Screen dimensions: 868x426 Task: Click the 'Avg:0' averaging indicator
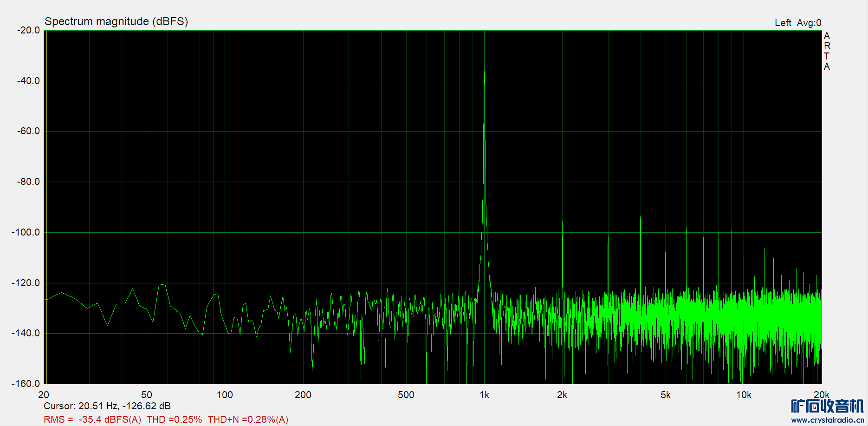(x=809, y=23)
